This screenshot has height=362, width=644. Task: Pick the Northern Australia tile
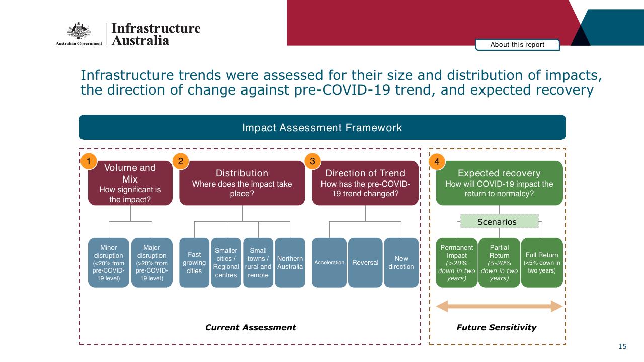pyautogui.click(x=290, y=262)
